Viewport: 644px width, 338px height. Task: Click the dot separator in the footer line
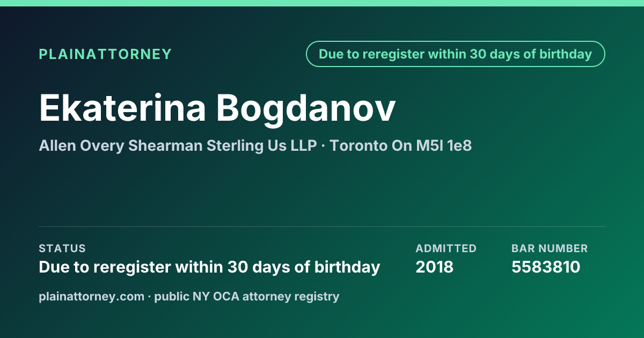pyautogui.click(x=149, y=296)
